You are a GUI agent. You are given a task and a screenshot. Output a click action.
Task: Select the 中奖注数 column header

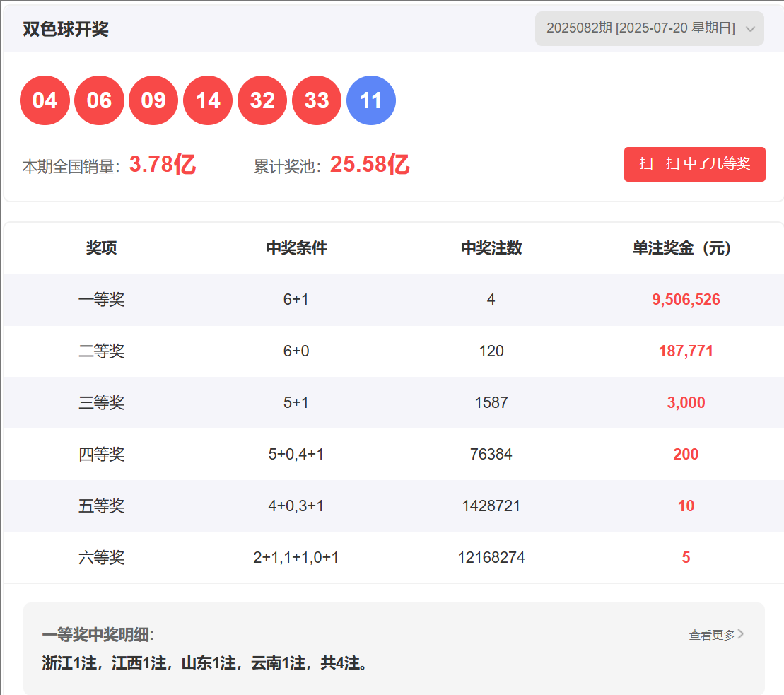point(491,248)
